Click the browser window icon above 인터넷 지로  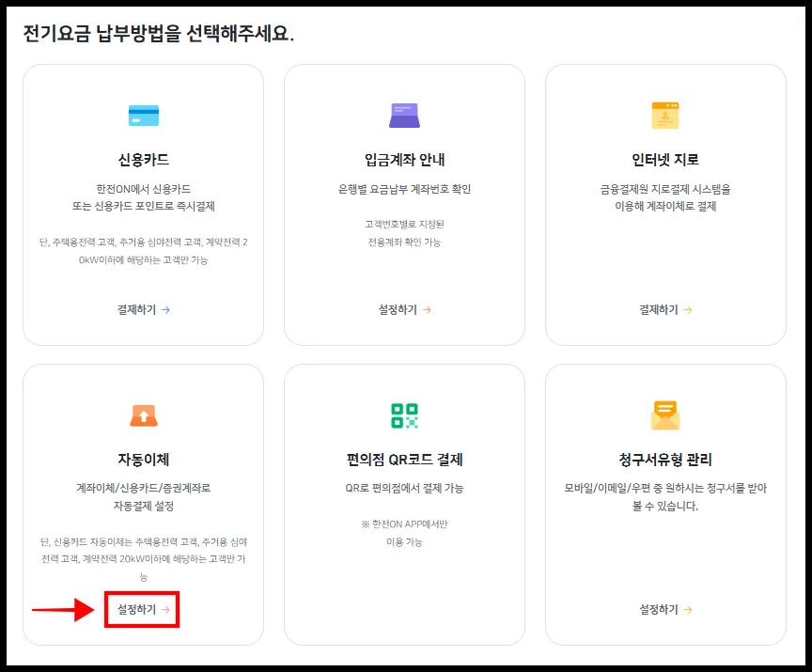(x=664, y=115)
